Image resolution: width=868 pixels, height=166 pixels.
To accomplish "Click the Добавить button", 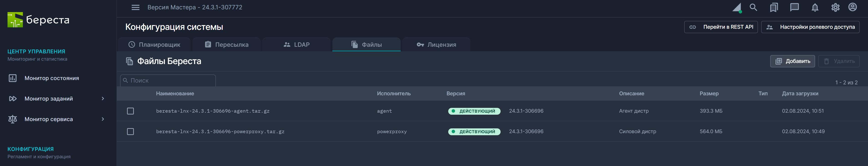I will [792, 61].
